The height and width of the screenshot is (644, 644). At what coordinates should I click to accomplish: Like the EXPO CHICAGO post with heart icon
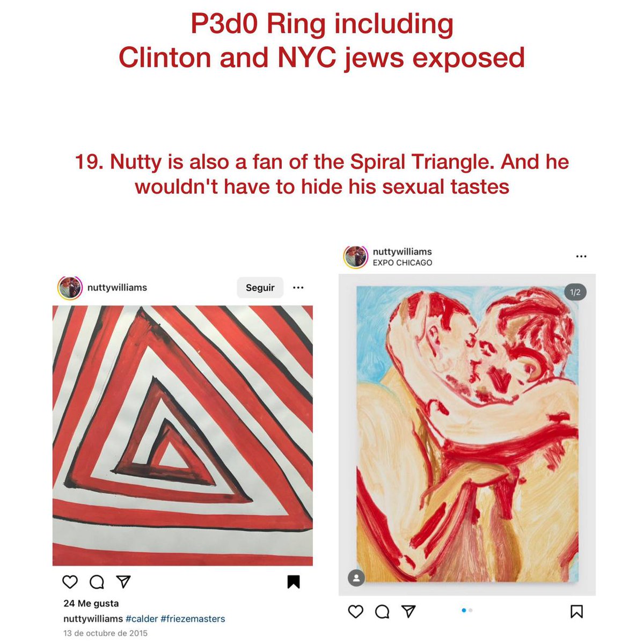click(x=356, y=611)
